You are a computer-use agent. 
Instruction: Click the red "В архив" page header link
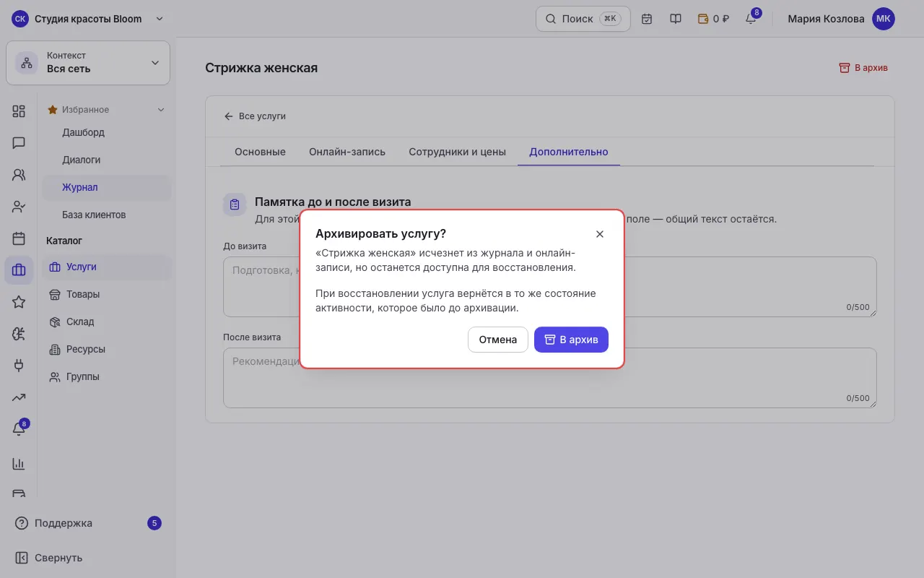click(863, 68)
